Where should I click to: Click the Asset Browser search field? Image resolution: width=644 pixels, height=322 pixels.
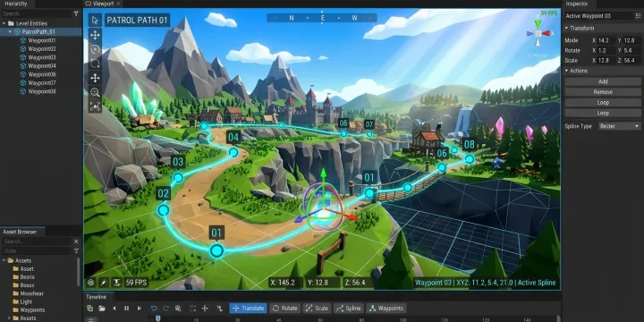click(36, 241)
